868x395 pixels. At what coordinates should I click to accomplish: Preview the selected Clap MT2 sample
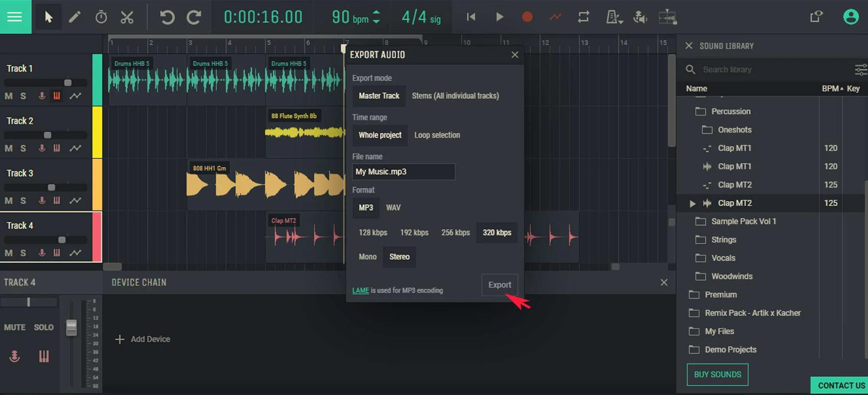693,203
